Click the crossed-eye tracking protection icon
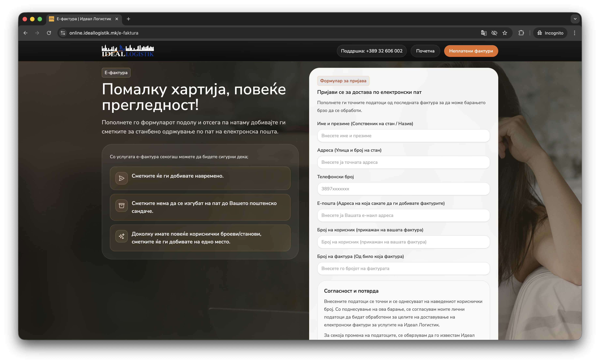The width and height of the screenshot is (600, 364). pyautogui.click(x=494, y=33)
